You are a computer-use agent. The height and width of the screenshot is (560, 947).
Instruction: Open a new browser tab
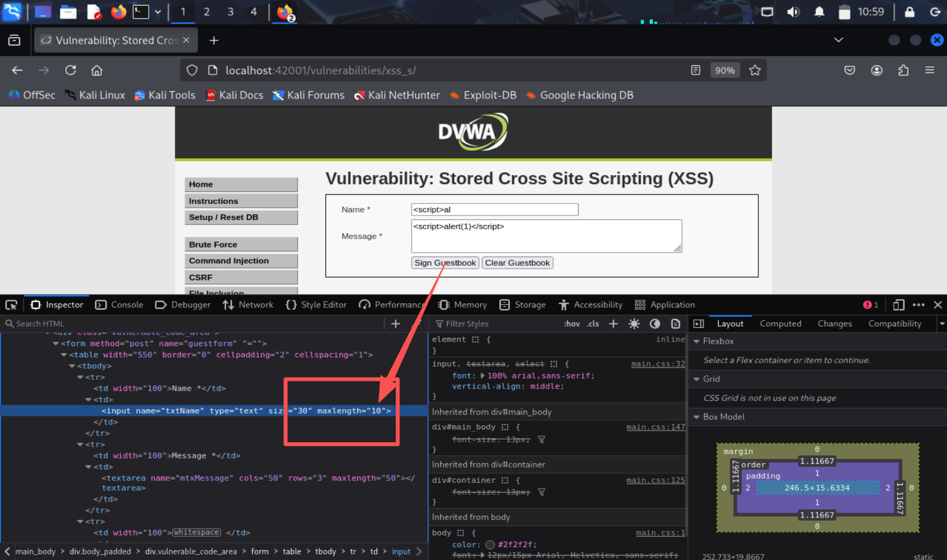[x=214, y=40]
